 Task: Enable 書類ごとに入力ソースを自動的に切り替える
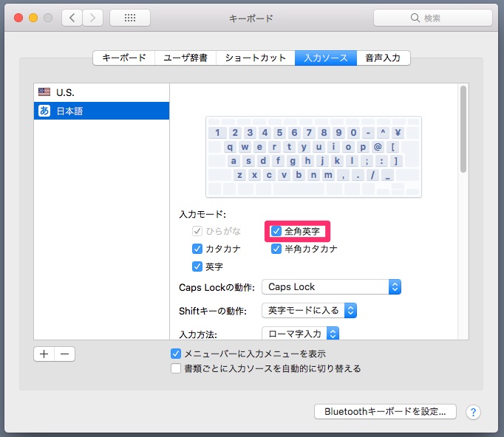tap(176, 368)
